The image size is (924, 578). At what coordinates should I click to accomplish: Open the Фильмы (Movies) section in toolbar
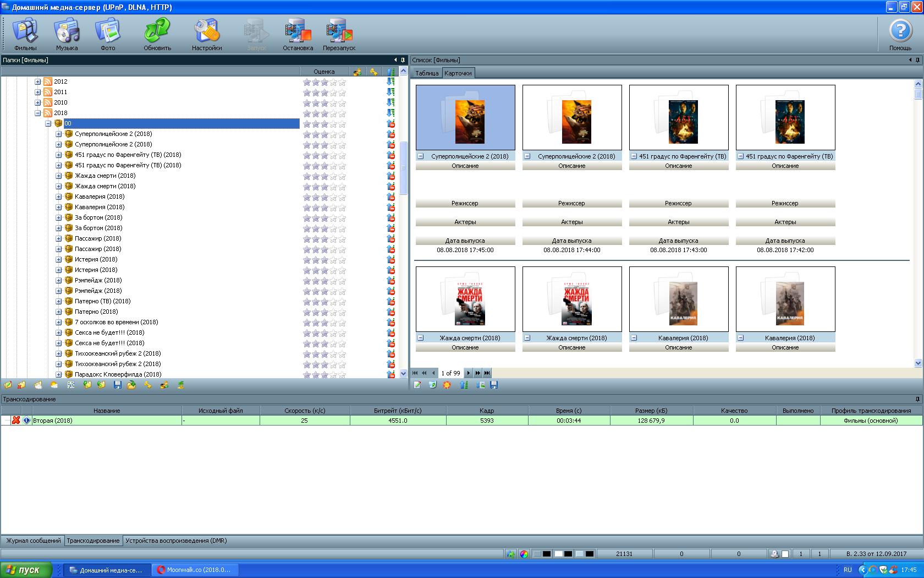(25, 35)
